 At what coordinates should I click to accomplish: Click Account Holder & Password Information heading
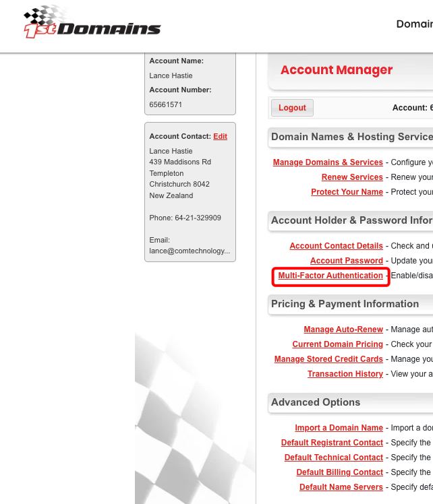click(x=352, y=220)
